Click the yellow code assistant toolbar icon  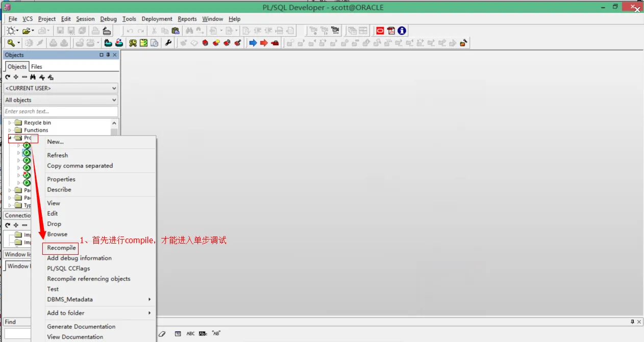pyautogui.click(x=144, y=43)
